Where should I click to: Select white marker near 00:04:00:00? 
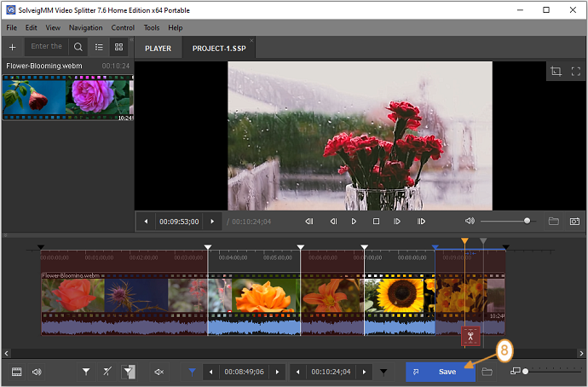tap(208, 247)
